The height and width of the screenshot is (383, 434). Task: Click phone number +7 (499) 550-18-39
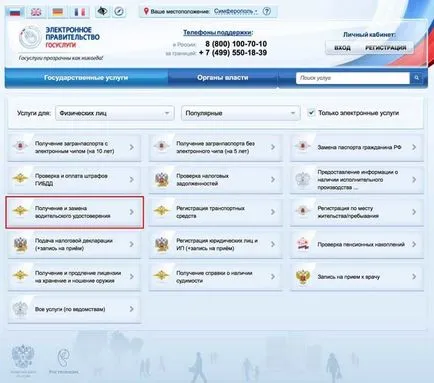click(233, 53)
